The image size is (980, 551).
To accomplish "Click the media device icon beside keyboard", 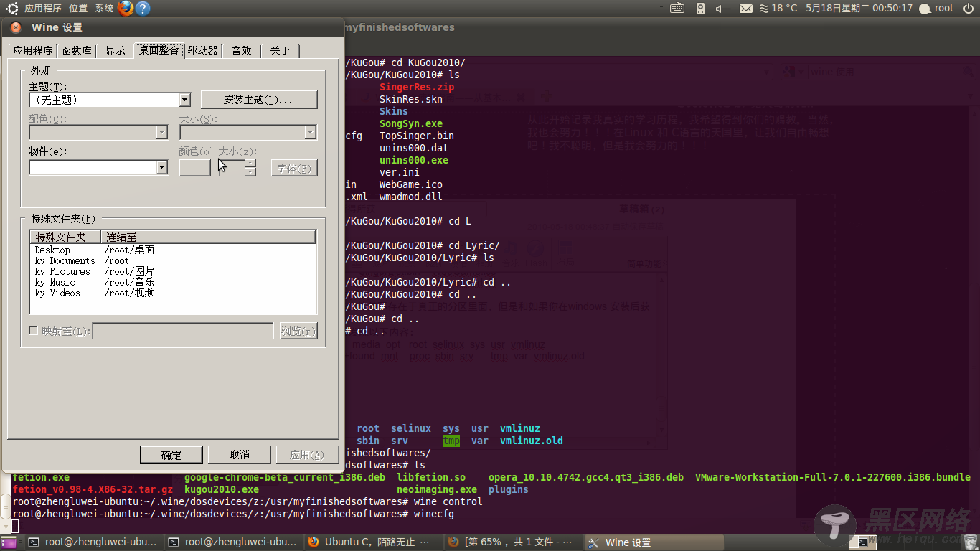I will coord(699,8).
